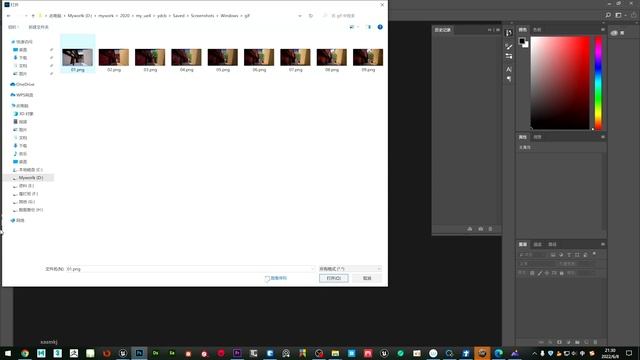Open the change view options dropdown
Image resolution: width=640 pixels, height=360 pixels.
[x=358, y=27]
